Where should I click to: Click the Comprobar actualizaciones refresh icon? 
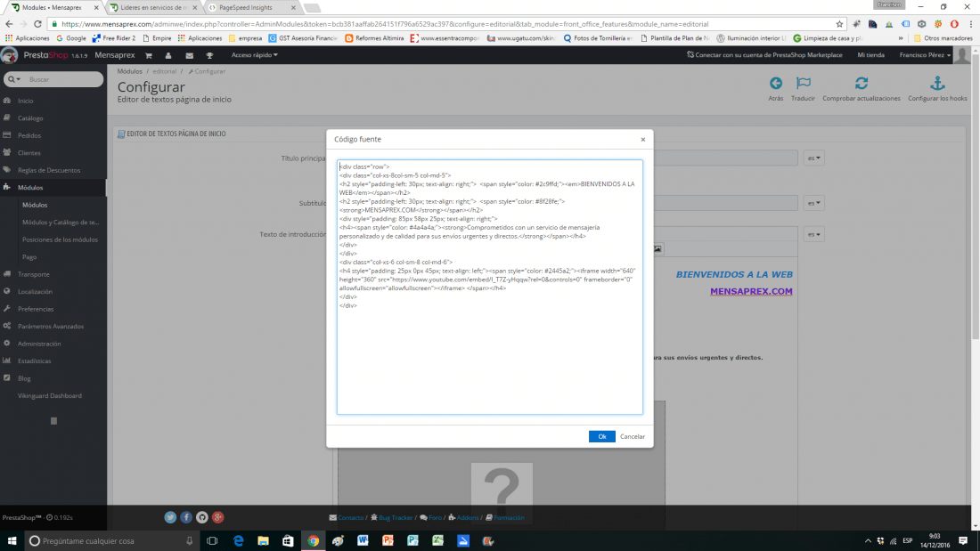tap(862, 83)
